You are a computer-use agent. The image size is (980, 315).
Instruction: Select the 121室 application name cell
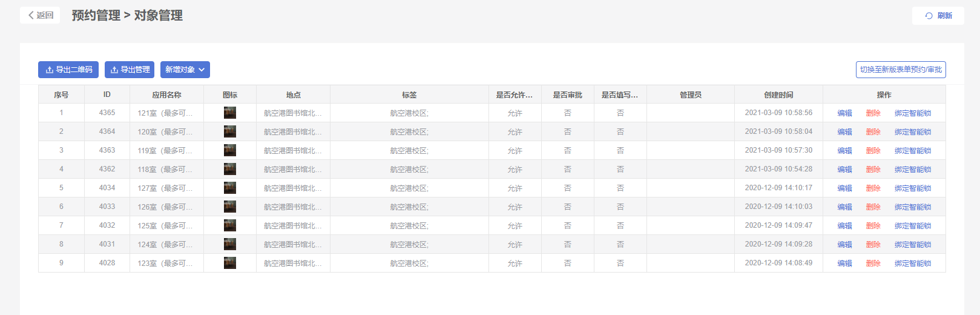(x=166, y=113)
